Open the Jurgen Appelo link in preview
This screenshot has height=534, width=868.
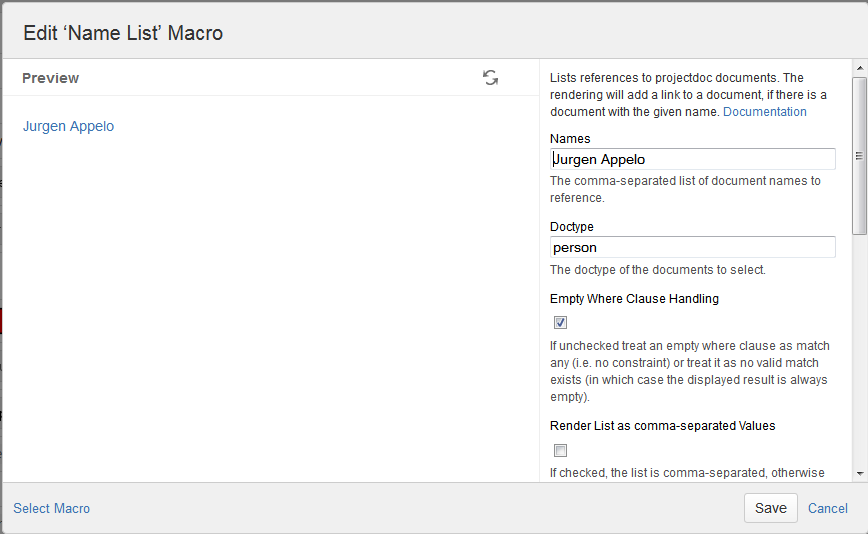[68, 126]
